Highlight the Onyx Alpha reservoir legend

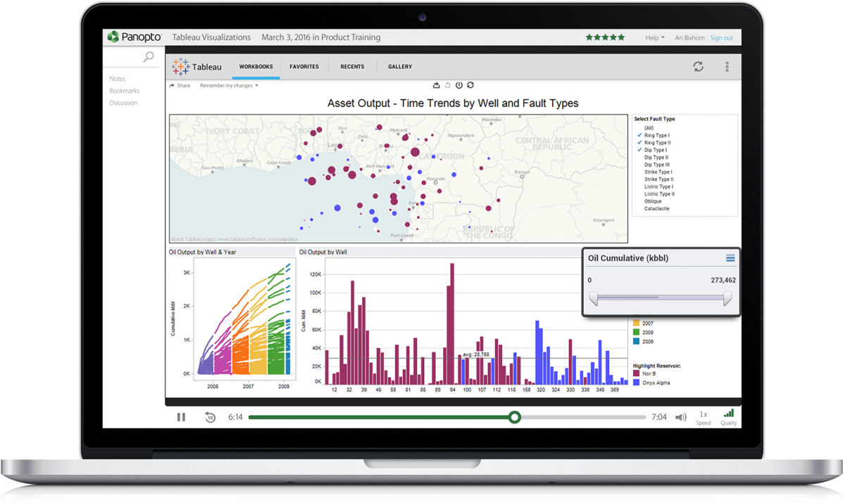(x=651, y=382)
